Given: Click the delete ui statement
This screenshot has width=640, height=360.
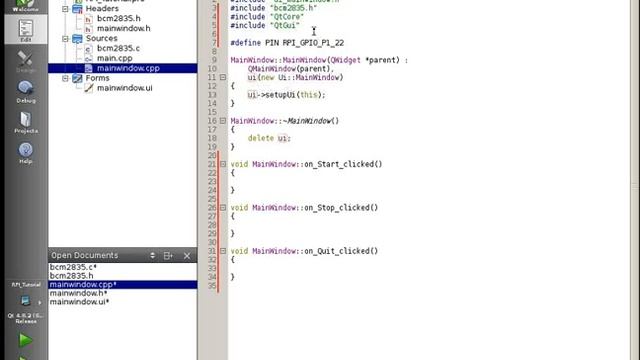Looking at the screenshot, I should pos(269,138).
